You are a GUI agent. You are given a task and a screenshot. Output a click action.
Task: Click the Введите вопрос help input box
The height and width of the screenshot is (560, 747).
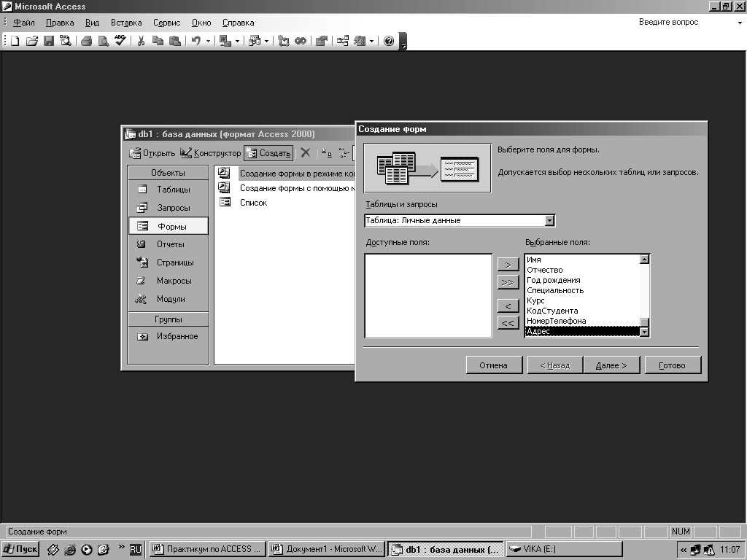point(684,22)
